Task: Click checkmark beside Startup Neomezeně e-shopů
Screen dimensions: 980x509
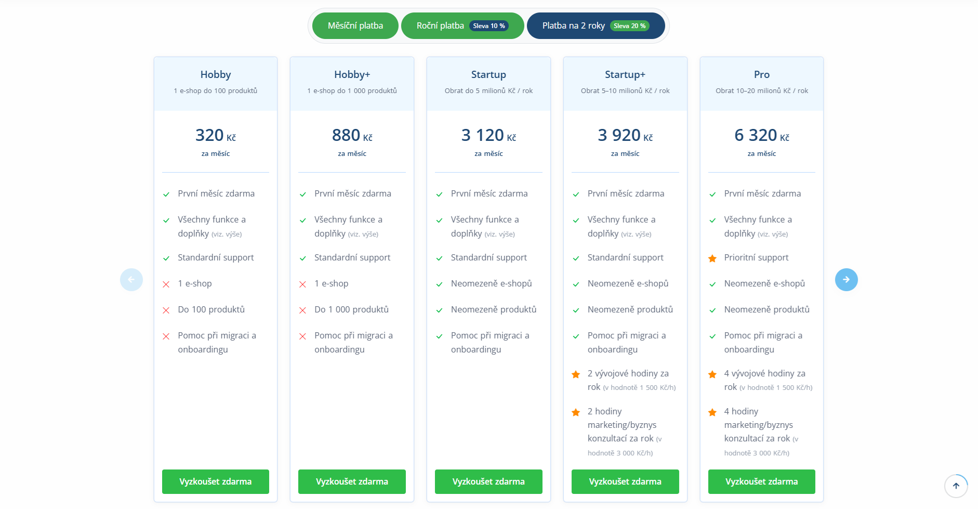Action: [440, 284]
